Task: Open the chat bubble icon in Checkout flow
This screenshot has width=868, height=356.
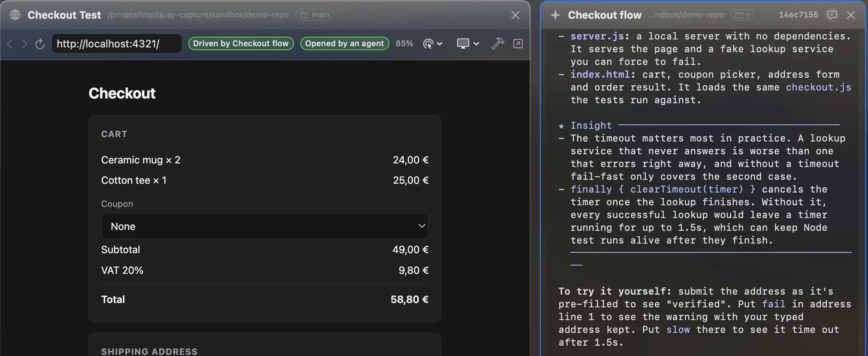Action: tap(832, 15)
